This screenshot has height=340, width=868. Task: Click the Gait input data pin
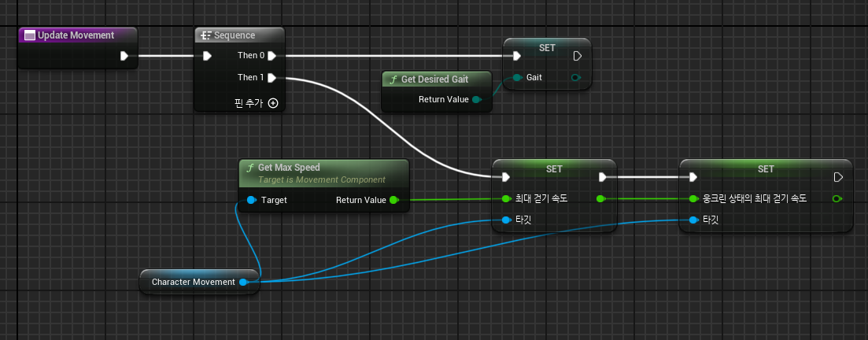[x=517, y=78]
